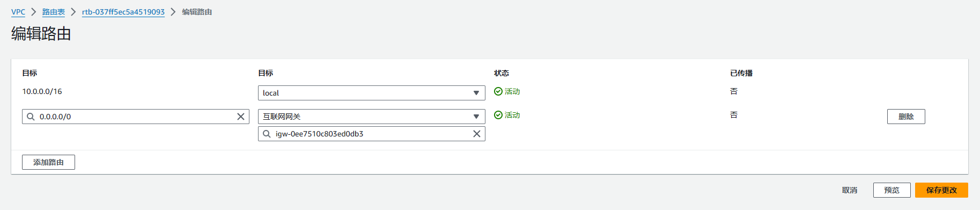
Task: Click the search icon in destination field
Action: [x=31, y=117]
